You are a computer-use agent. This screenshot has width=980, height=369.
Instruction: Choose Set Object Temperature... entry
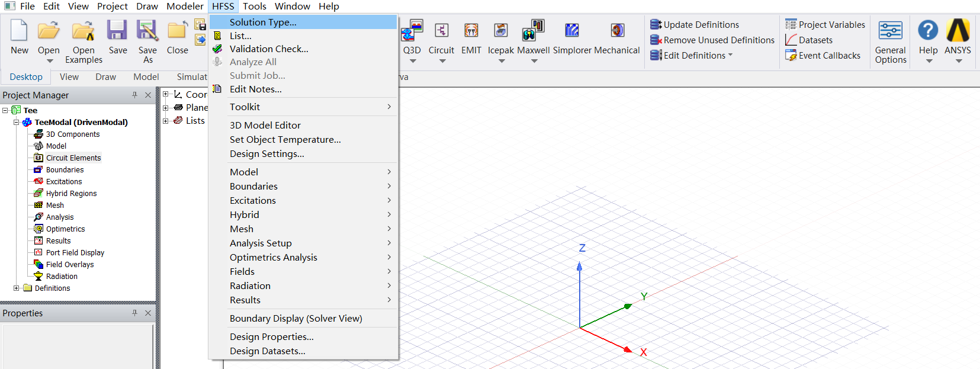(x=303, y=139)
